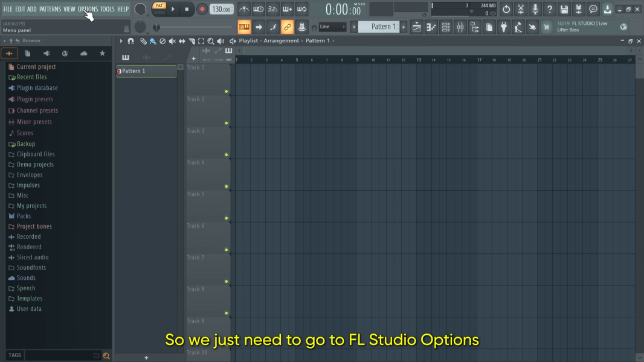
Task: Open the Piano roll view icon
Action: [x=431, y=27]
